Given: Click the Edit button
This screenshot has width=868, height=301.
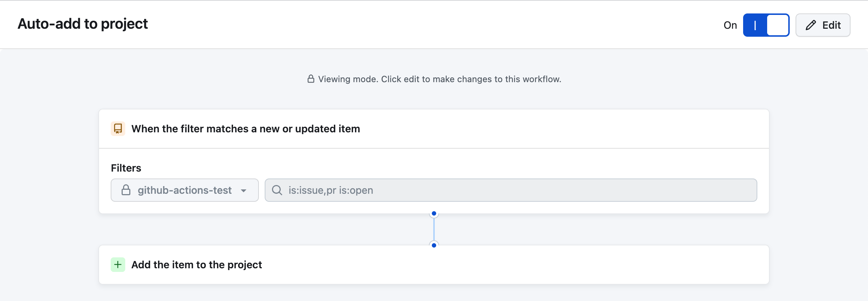Looking at the screenshot, I should (823, 25).
